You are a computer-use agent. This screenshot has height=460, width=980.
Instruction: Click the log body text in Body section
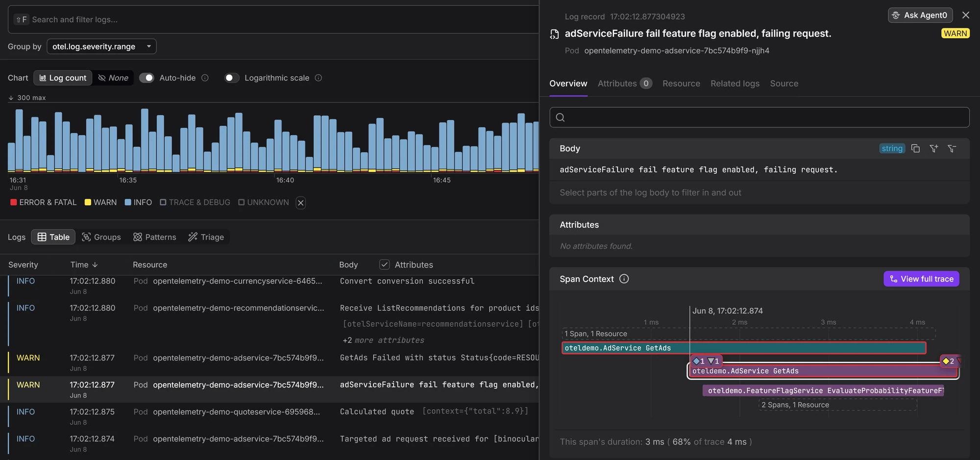pyautogui.click(x=699, y=169)
